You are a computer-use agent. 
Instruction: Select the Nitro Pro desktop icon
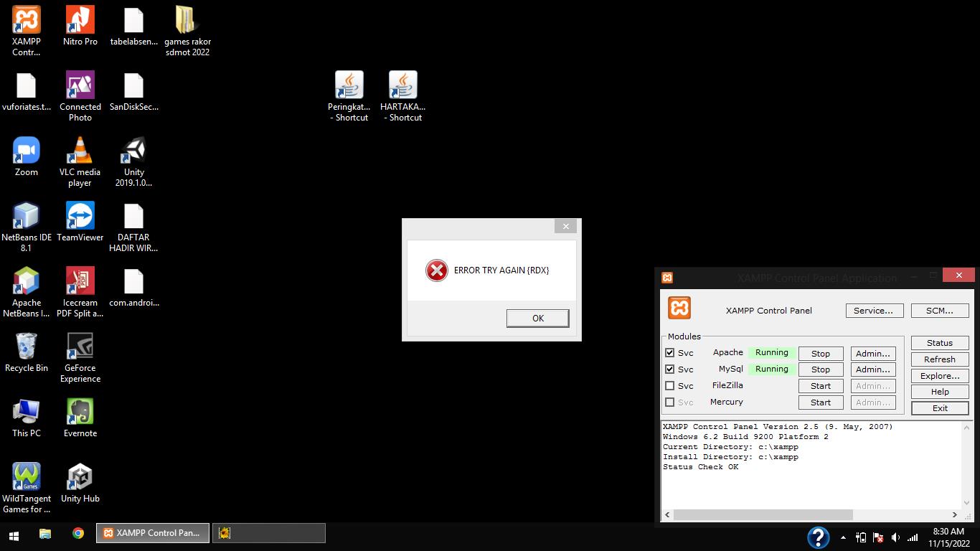(x=80, y=22)
